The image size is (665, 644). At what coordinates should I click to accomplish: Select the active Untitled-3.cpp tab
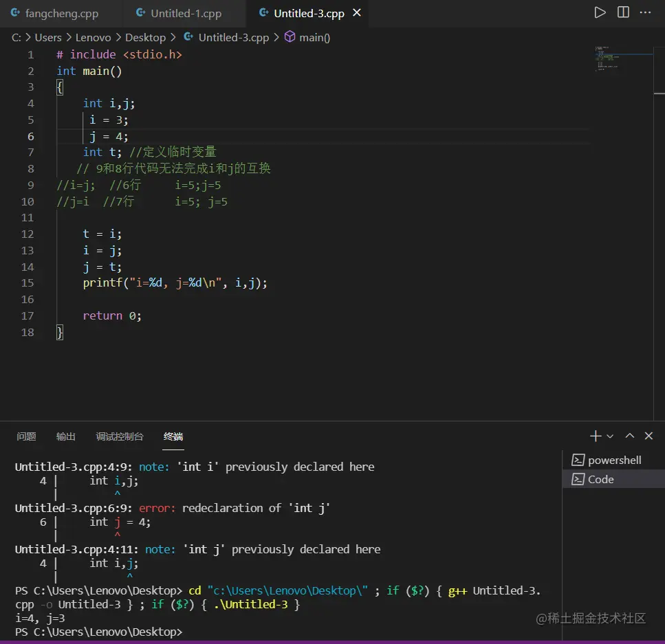coord(308,14)
